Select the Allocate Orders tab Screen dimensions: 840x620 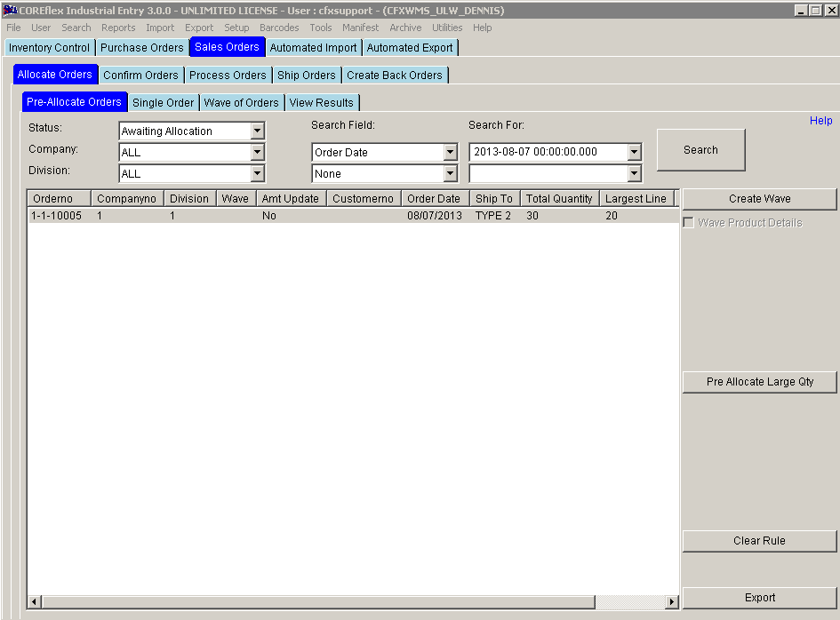point(54,75)
